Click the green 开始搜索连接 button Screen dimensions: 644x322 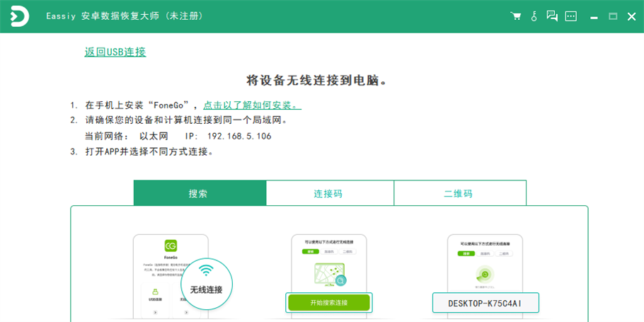[x=328, y=303]
